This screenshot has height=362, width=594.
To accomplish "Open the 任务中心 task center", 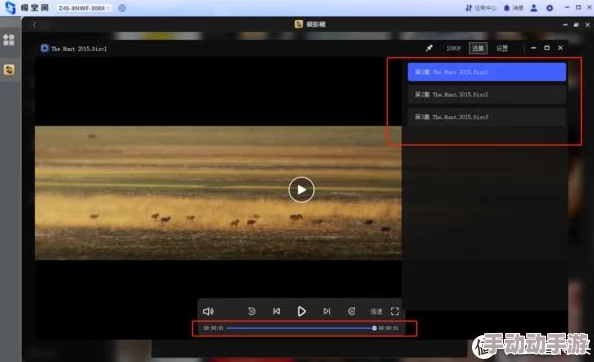I will pyautogui.click(x=480, y=8).
